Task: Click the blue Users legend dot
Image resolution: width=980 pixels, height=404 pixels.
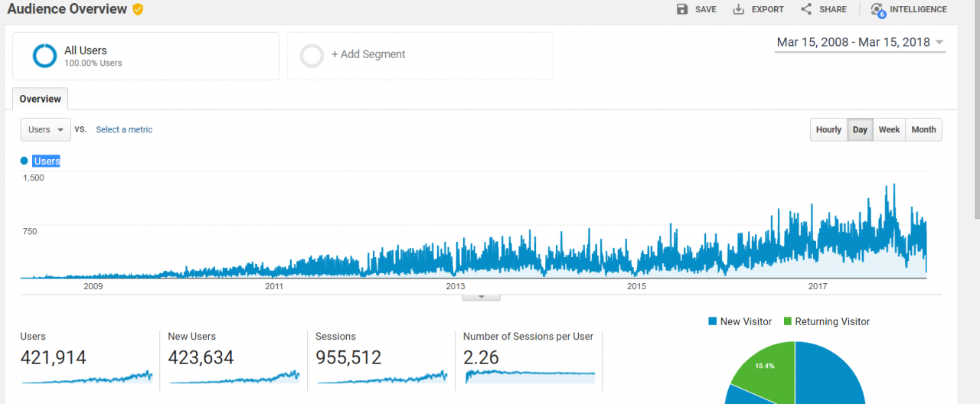Action: tap(24, 161)
